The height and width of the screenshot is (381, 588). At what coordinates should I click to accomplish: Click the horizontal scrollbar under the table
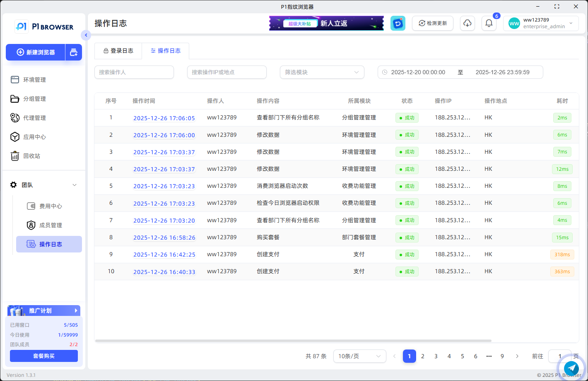(x=293, y=341)
